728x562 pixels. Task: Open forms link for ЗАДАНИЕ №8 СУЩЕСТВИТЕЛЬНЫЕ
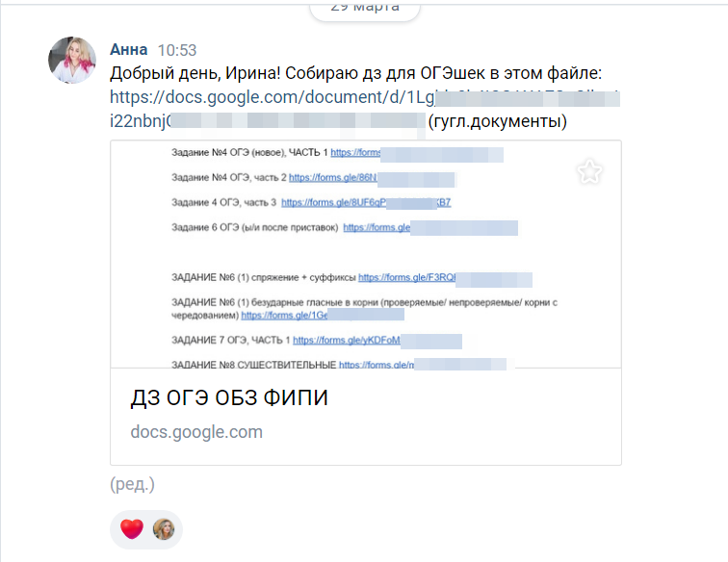(375, 365)
